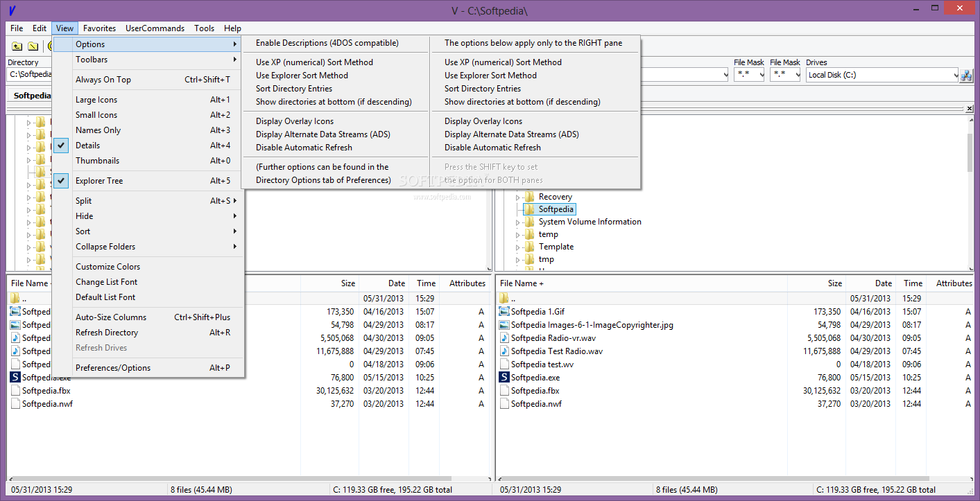Click the System Volume Information folder icon
The image size is (980, 501).
(529, 222)
